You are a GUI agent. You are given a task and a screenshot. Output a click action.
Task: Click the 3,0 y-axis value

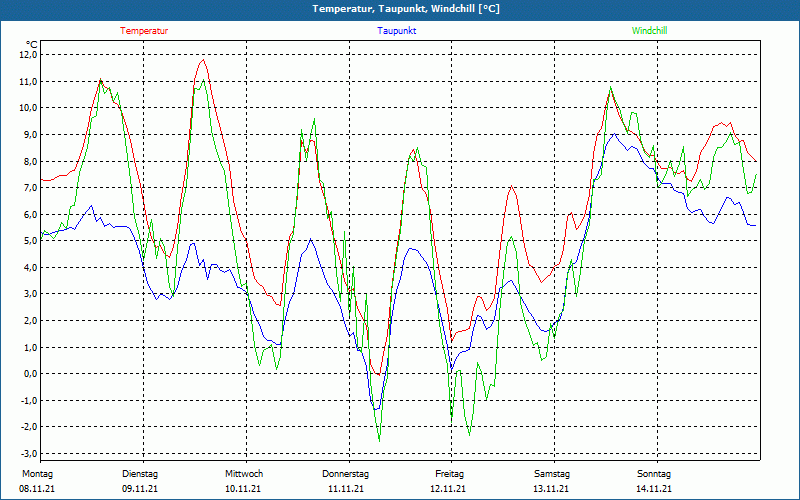coord(31,294)
